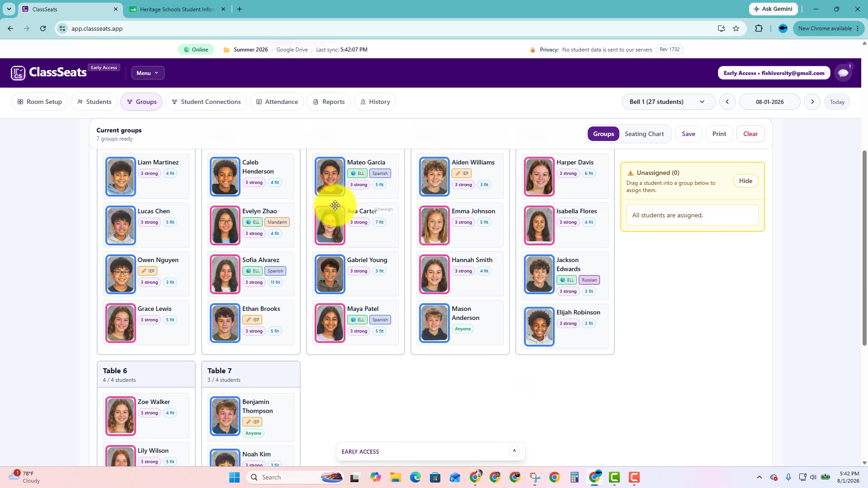
Task: Open Windows Start menu
Action: (234, 477)
